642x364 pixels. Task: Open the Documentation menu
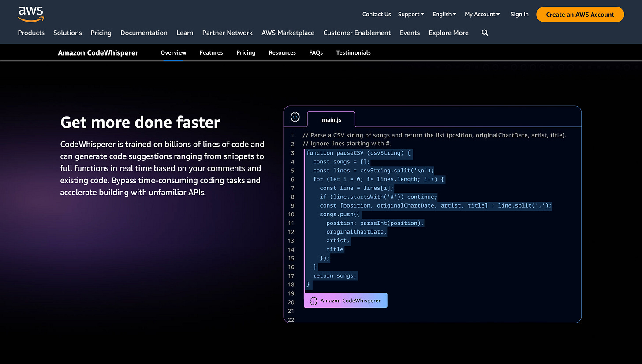pyautogui.click(x=144, y=33)
